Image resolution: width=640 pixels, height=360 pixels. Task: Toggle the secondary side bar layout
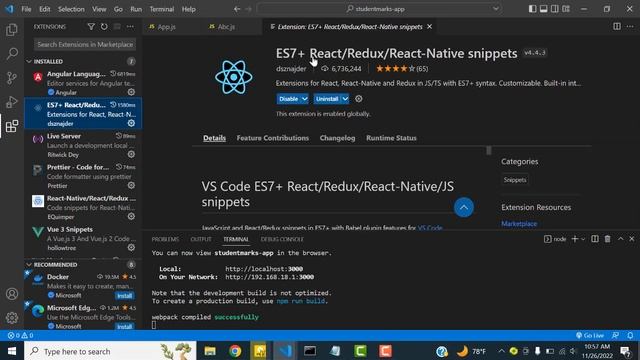pos(555,9)
